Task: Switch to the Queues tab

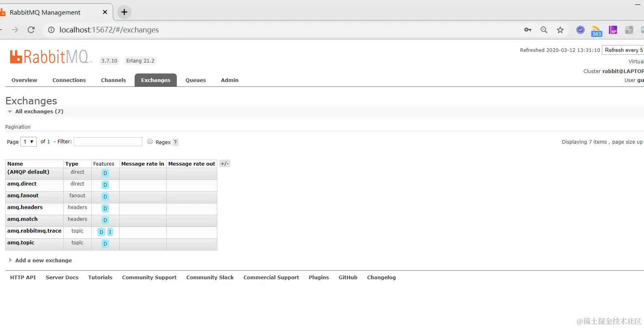Action: coord(196,80)
